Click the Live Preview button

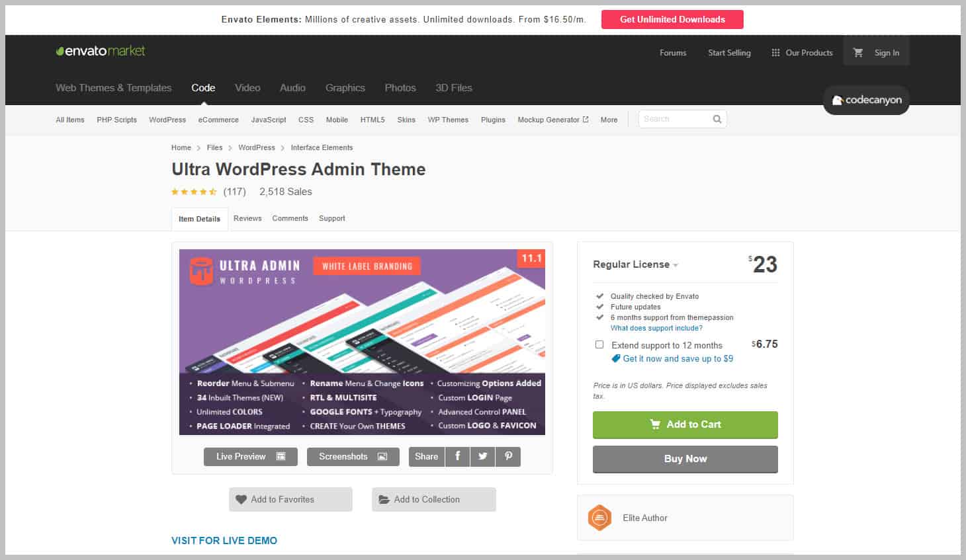(251, 456)
